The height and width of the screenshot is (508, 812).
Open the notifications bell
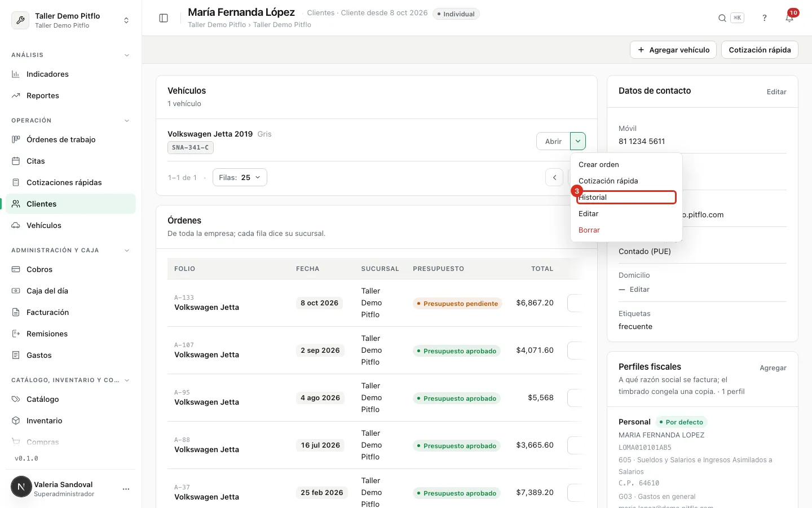point(789,18)
